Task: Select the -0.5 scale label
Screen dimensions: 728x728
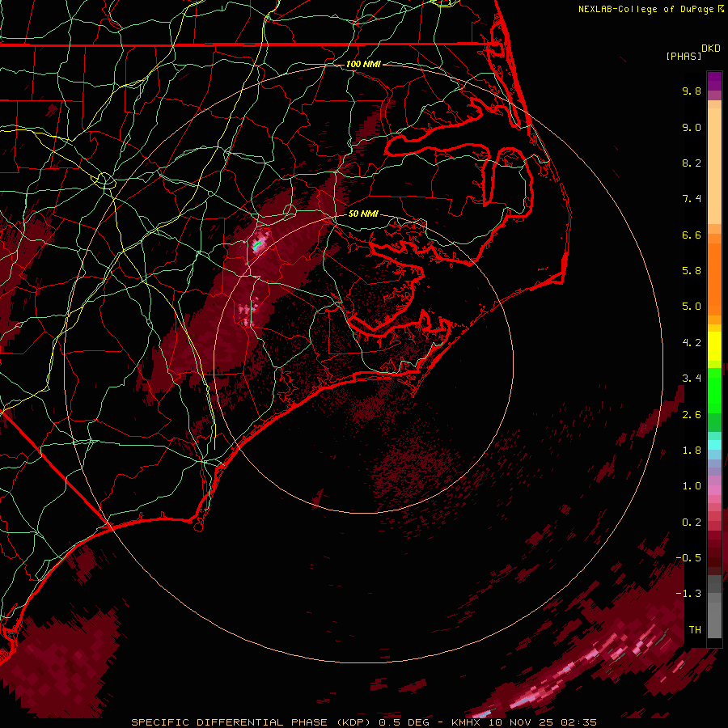Action: tap(688, 558)
